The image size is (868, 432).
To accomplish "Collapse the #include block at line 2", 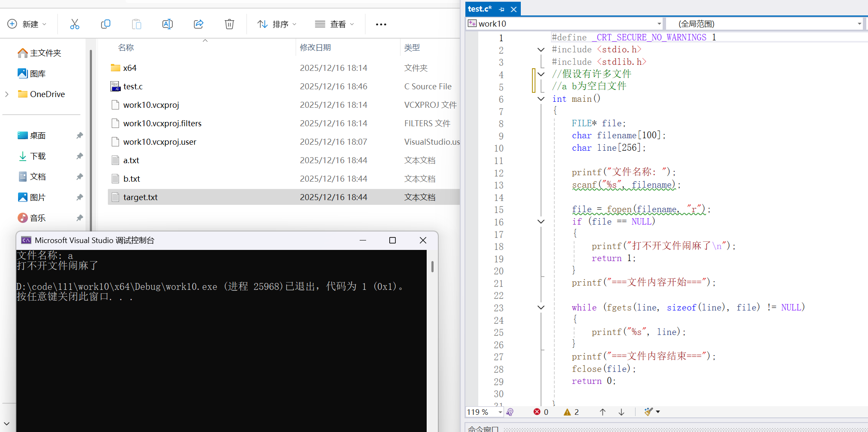I will (x=541, y=50).
